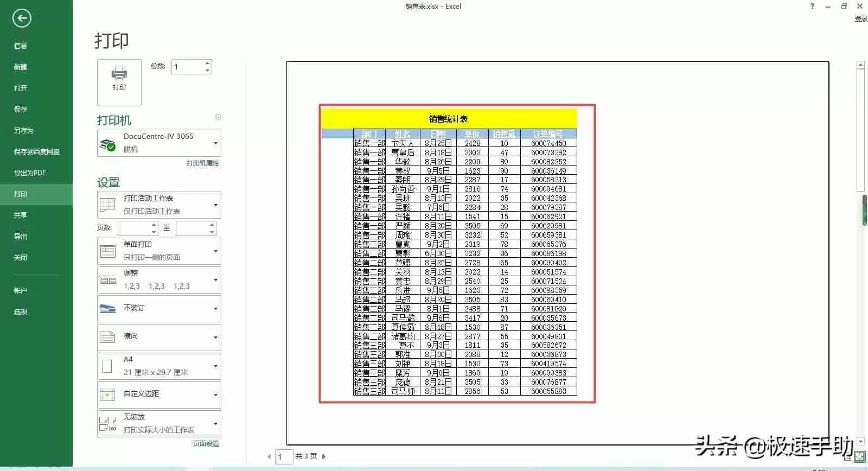The image size is (868, 471).
Task: Click the current page number field
Action: coord(284,457)
